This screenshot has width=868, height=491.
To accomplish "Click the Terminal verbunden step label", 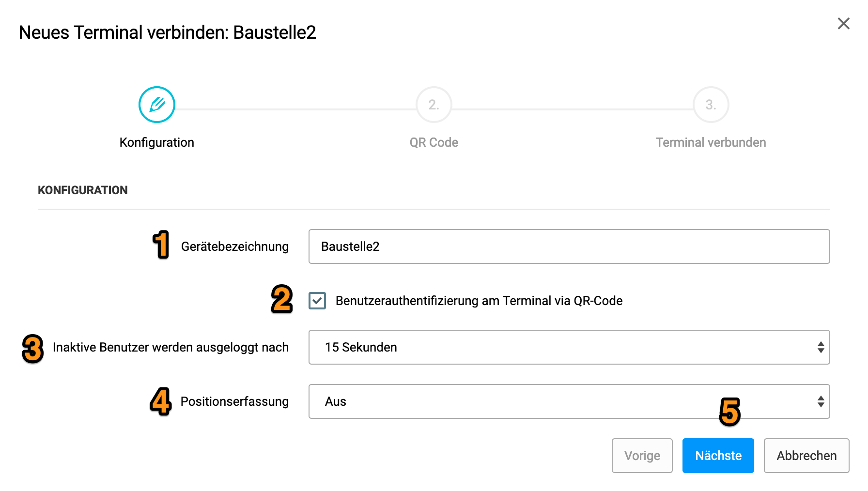I will point(711,142).
